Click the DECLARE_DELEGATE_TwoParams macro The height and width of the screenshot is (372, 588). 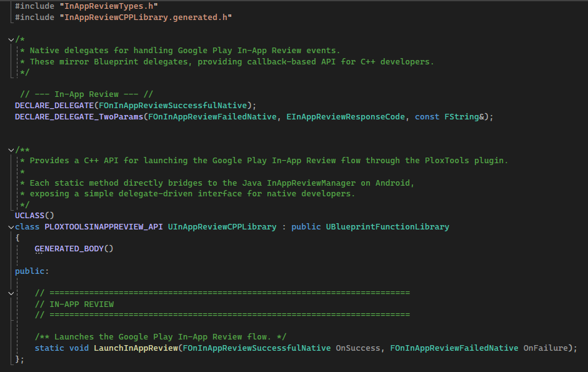pyautogui.click(x=79, y=116)
